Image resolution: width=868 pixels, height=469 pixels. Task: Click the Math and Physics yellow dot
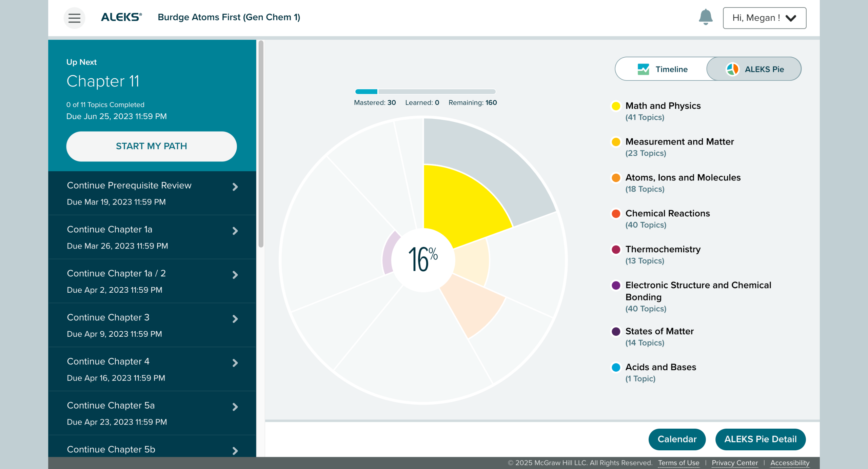pyautogui.click(x=616, y=106)
